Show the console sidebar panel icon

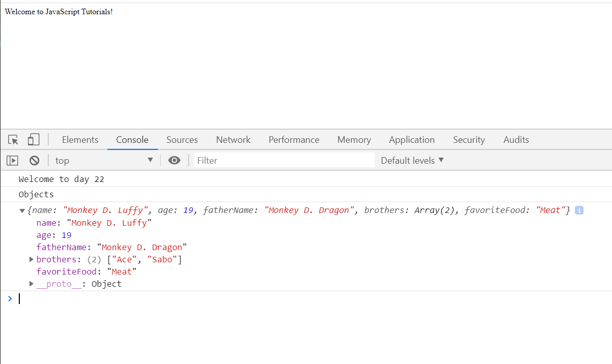coord(12,161)
